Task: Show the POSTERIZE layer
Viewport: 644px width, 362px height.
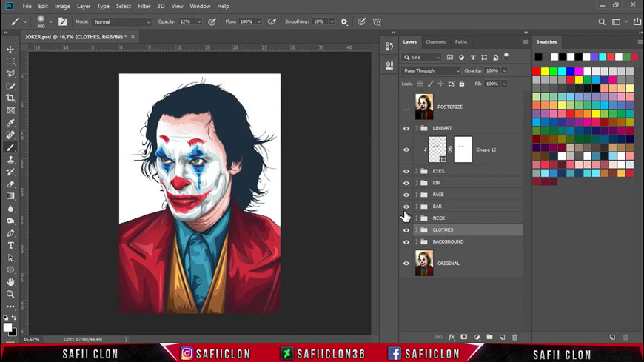Action: point(406,107)
